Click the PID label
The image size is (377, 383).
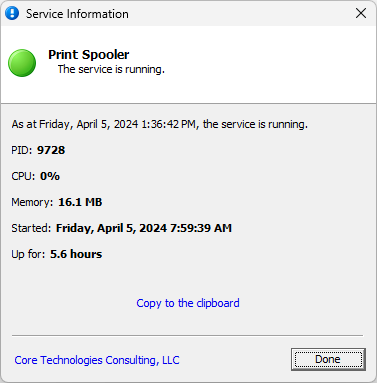point(22,150)
